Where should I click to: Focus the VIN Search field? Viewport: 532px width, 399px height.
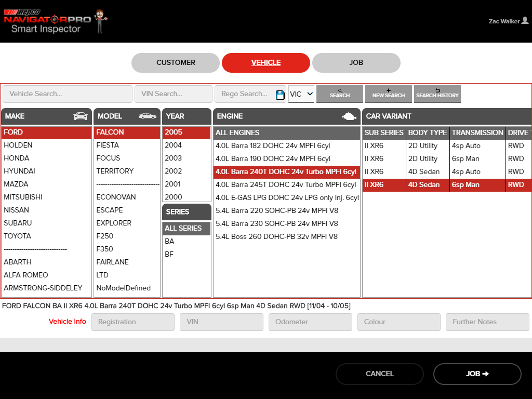(174, 94)
